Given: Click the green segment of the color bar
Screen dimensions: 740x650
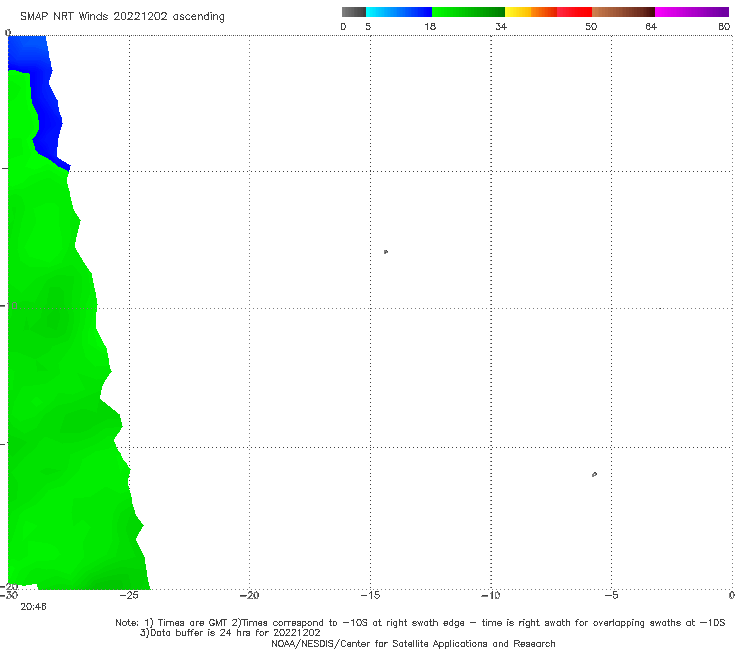Looking at the screenshot, I should click(468, 12).
